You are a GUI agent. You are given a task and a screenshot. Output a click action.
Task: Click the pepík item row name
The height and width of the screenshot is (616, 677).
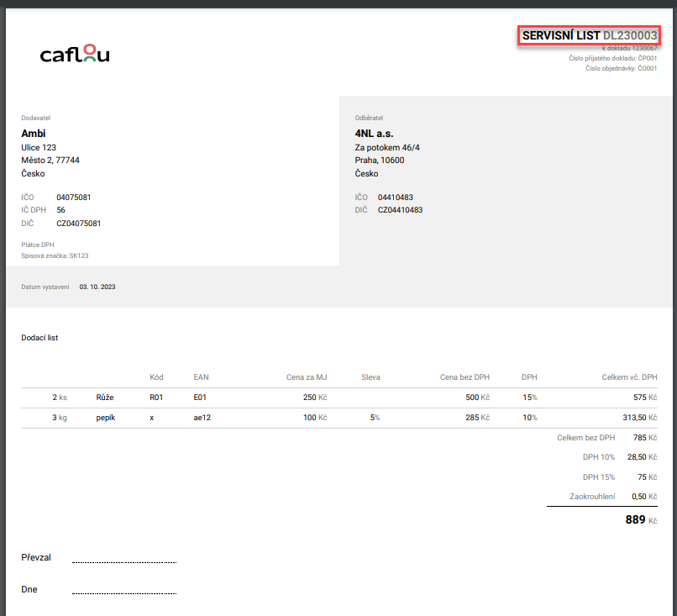point(107,417)
